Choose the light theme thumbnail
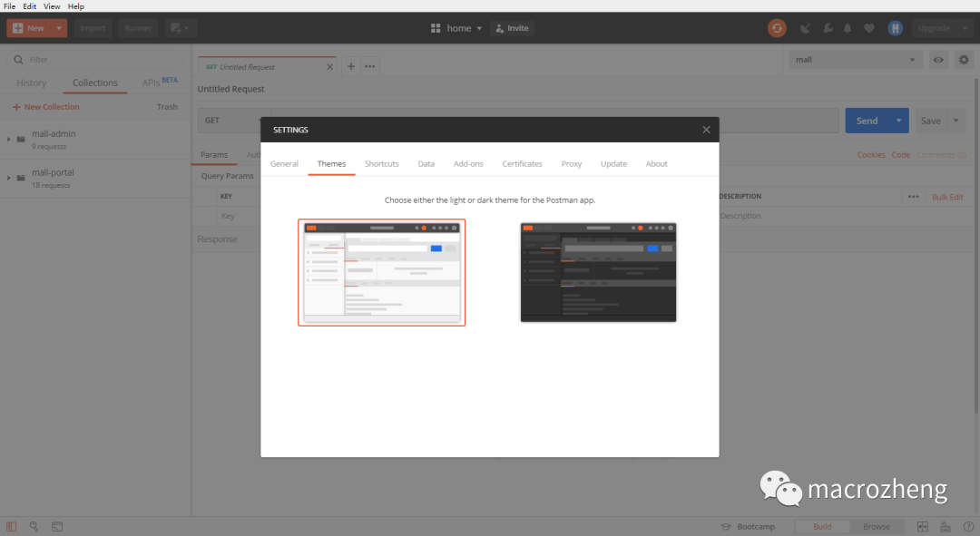This screenshot has height=536, width=980. [x=382, y=272]
